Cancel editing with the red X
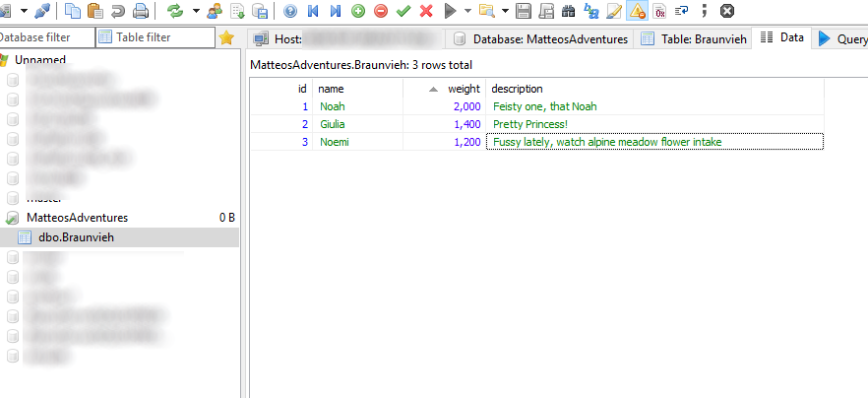Image resolution: width=868 pixels, height=398 pixels. point(426,10)
